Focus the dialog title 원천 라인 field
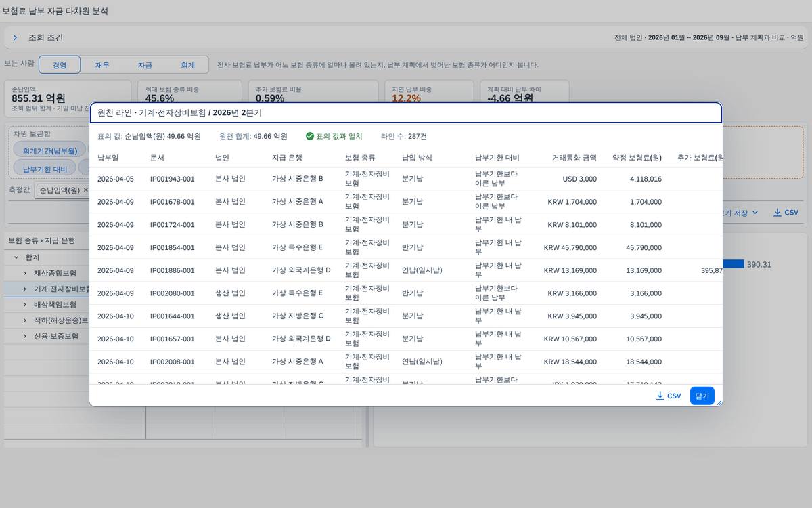This screenshot has height=508, width=812. [x=406, y=112]
